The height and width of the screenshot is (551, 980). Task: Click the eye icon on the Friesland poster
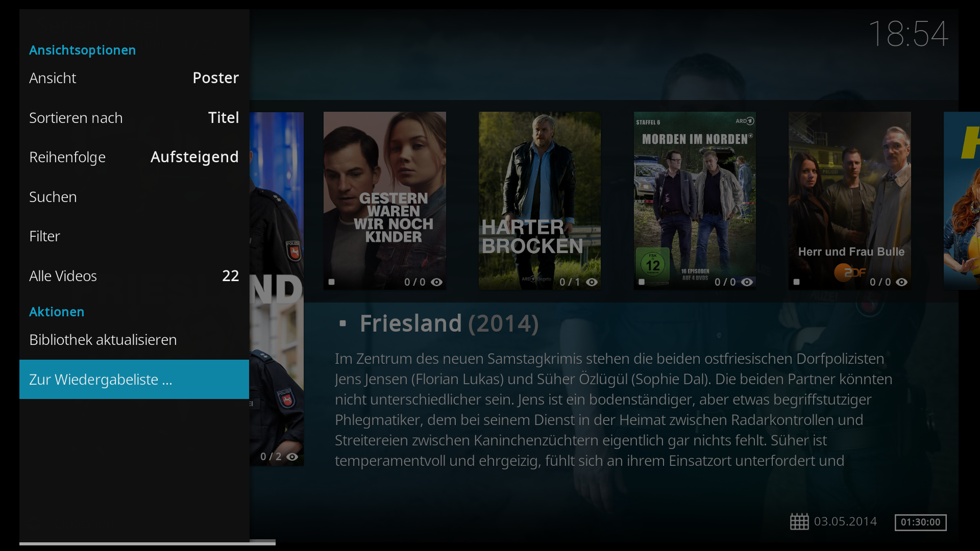point(292,457)
